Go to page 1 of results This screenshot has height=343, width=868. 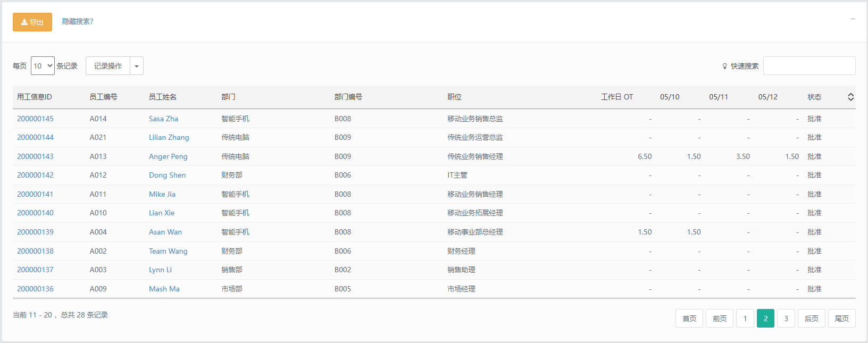click(x=745, y=319)
